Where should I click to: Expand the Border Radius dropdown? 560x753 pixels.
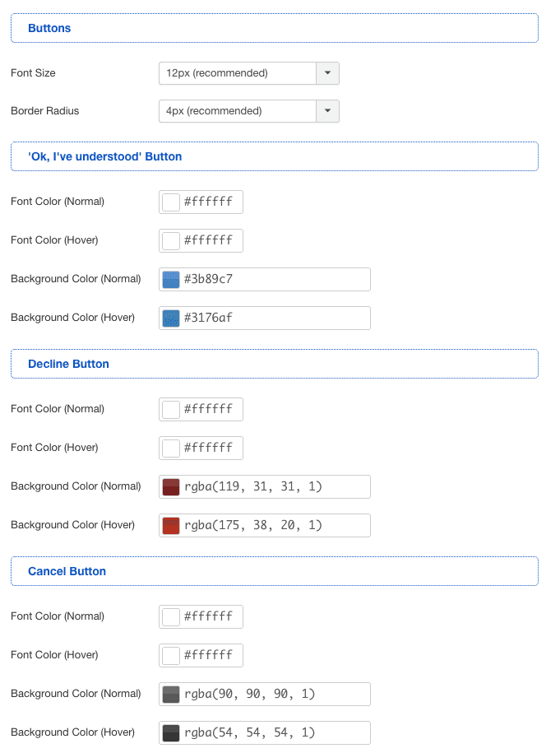point(237,111)
